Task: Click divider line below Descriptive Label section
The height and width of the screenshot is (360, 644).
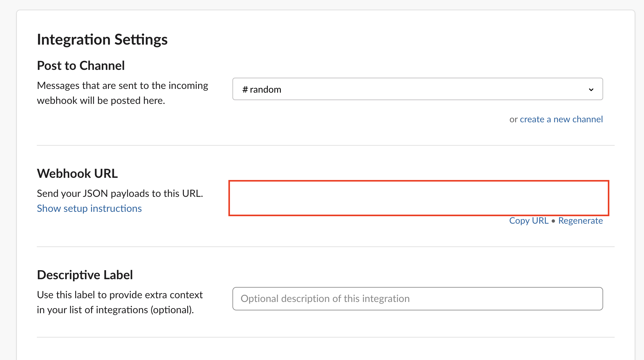Action: click(x=325, y=337)
